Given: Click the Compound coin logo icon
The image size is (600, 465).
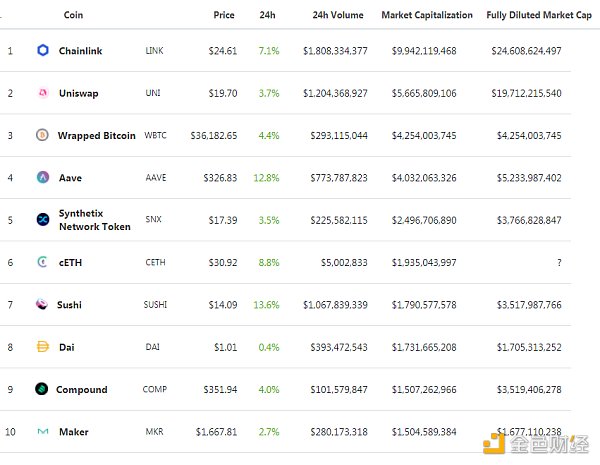Looking at the screenshot, I should pos(42,389).
